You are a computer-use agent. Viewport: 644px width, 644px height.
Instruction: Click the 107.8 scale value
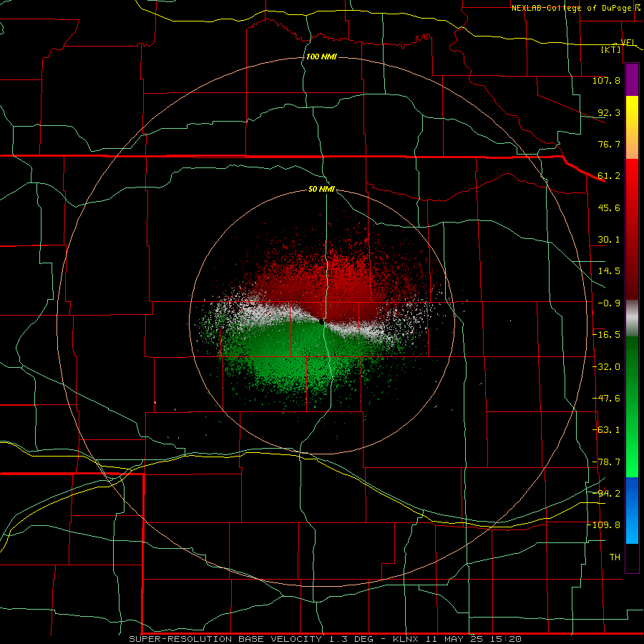pos(606,80)
